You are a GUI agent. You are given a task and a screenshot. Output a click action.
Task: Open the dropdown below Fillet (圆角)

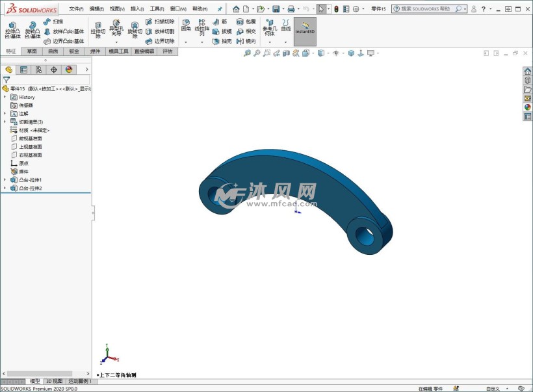186,42
